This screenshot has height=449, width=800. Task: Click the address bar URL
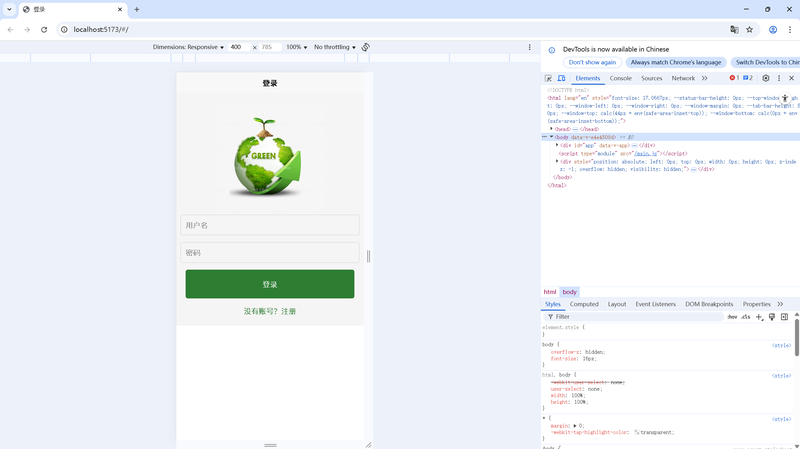click(101, 30)
